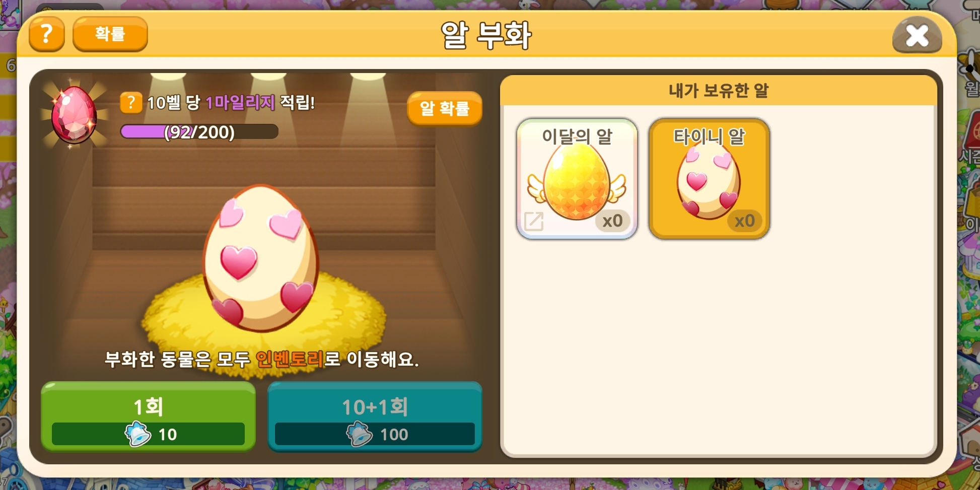Tap the heart-patterned egg on the nest
The height and width of the screenshot is (490, 980).
(261, 258)
